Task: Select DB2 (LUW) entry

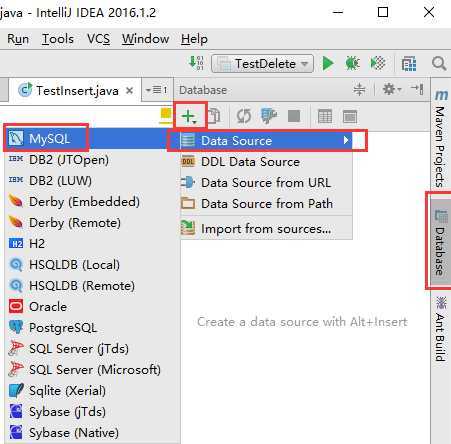Action: click(x=93, y=181)
